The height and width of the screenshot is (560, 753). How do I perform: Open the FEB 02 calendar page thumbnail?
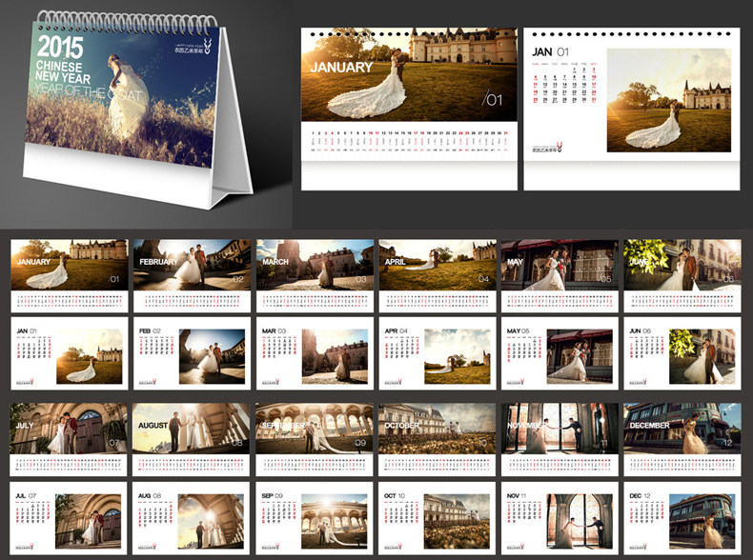[193, 353]
